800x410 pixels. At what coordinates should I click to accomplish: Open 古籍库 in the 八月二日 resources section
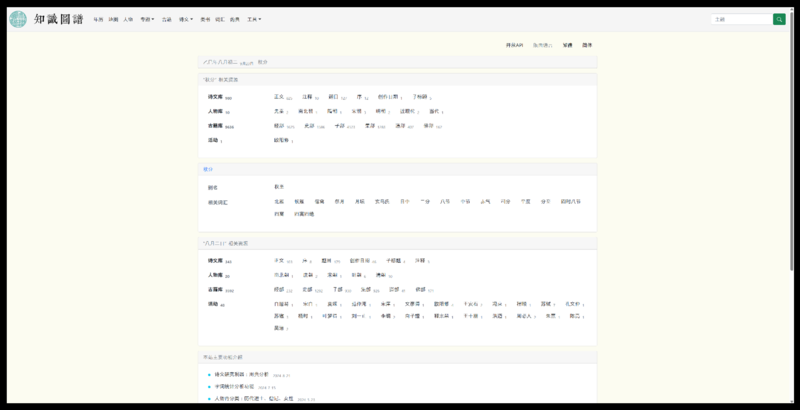(x=215, y=290)
